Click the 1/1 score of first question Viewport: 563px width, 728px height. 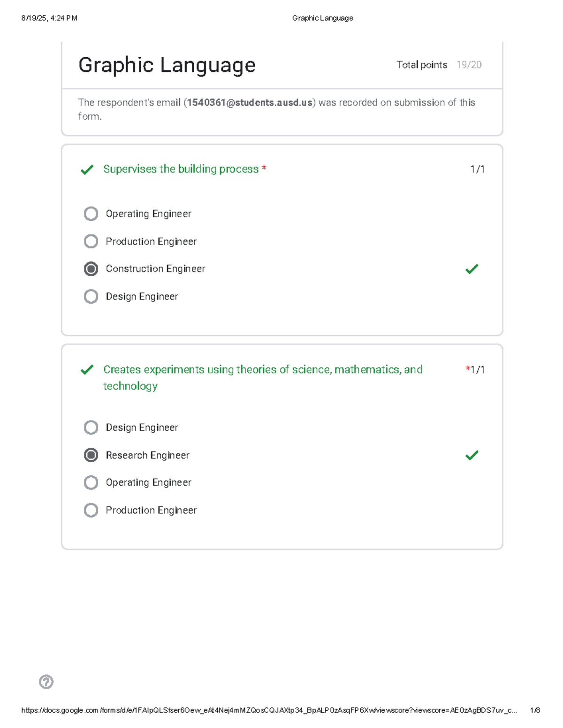point(477,169)
